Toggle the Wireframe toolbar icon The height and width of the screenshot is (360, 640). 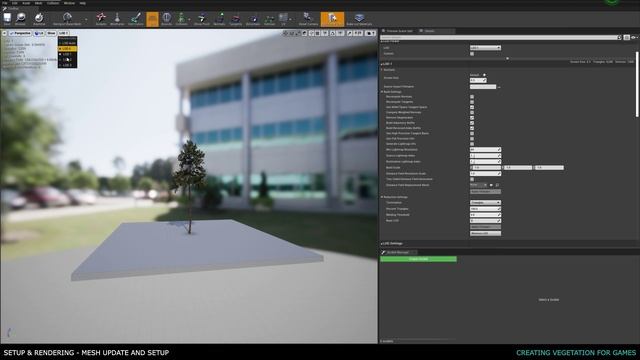[x=117, y=19]
